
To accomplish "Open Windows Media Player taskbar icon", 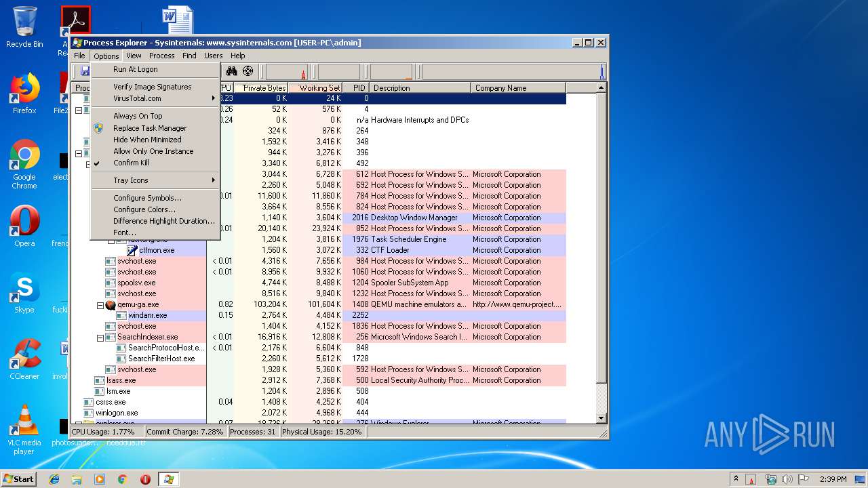I will point(100,479).
